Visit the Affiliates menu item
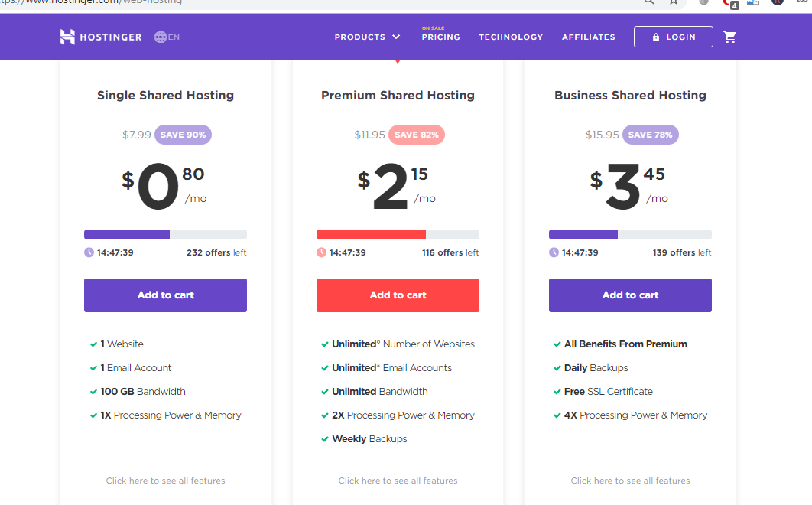The height and width of the screenshot is (505, 812). pos(588,37)
